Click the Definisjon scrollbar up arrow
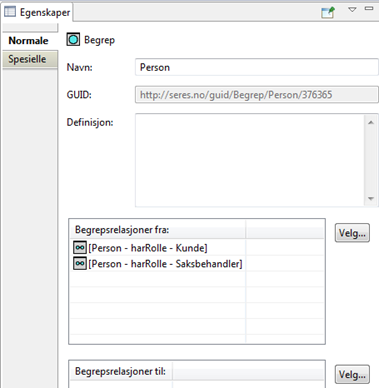Screen dimensions: 379x388 [x=371, y=122]
